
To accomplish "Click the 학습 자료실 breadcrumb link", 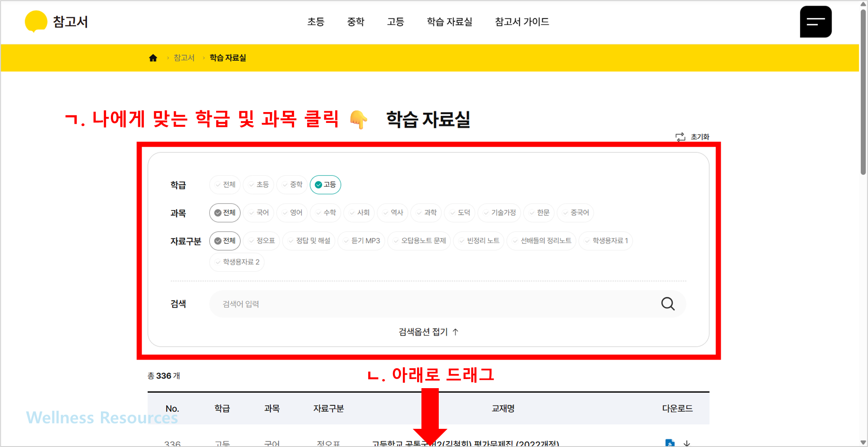I will pyautogui.click(x=228, y=58).
